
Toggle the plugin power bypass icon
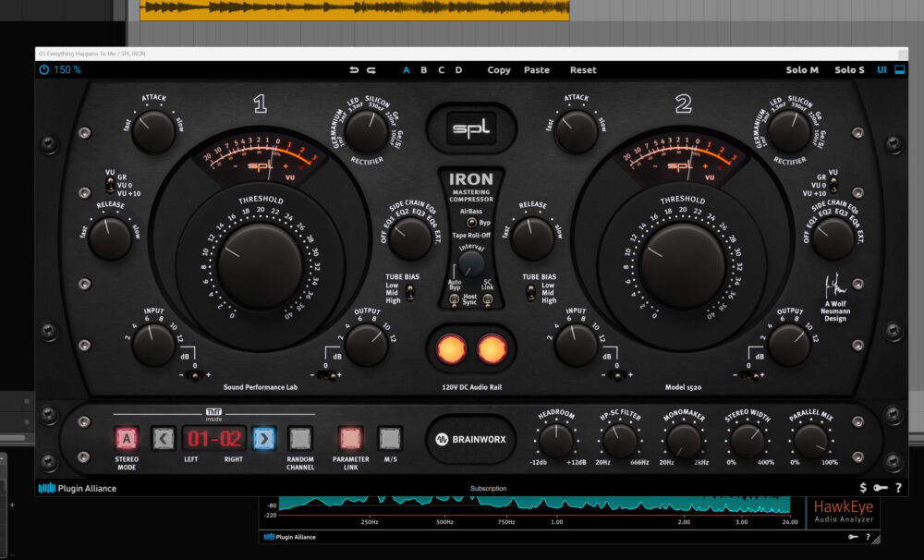click(43, 69)
